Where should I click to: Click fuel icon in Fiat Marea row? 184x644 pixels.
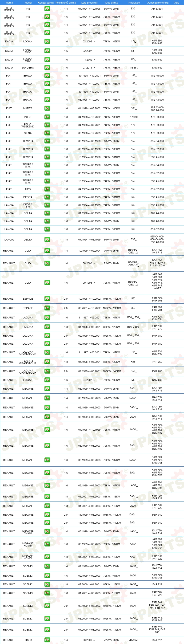(x=47, y=108)
